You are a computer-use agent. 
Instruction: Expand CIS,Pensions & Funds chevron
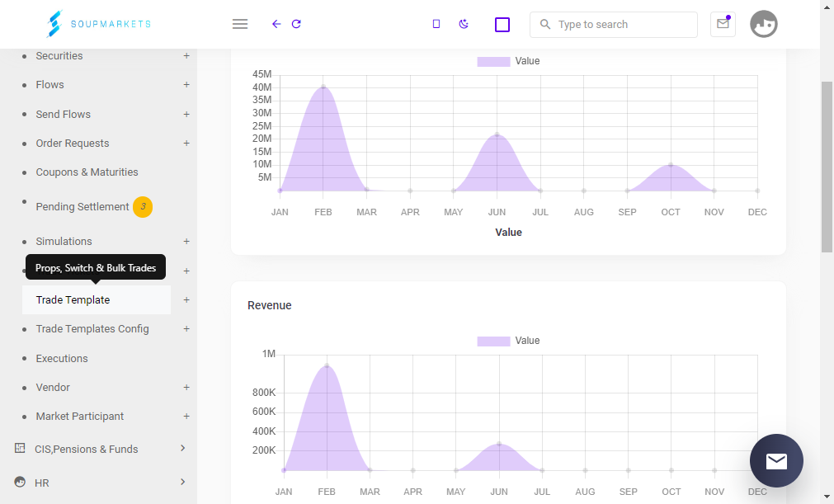coord(182,448)
